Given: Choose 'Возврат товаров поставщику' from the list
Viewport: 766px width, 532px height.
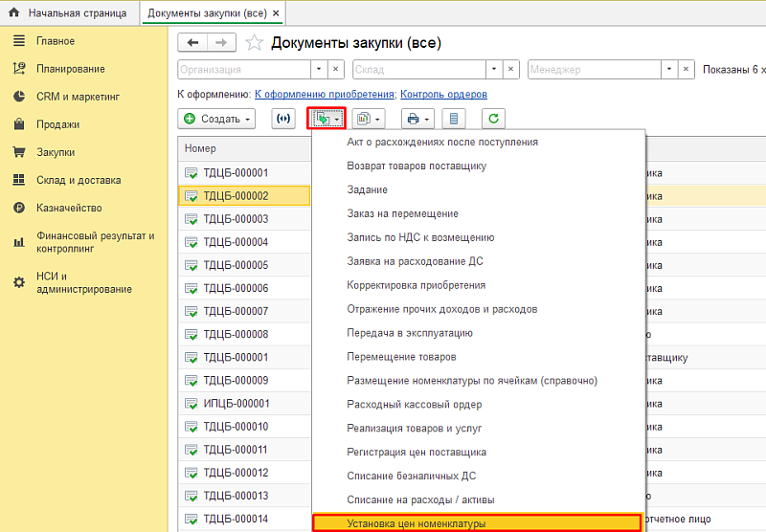Looking at the screenshot, I should pos(417,166).
